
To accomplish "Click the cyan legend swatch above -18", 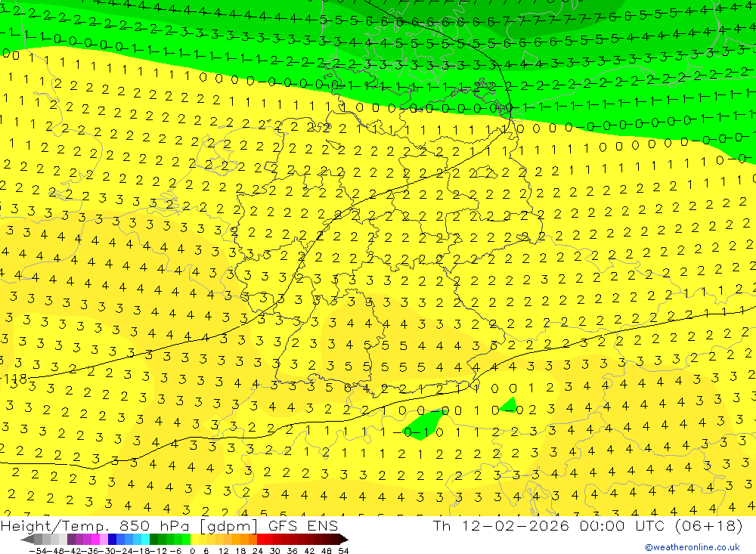I will pos(146,540).
